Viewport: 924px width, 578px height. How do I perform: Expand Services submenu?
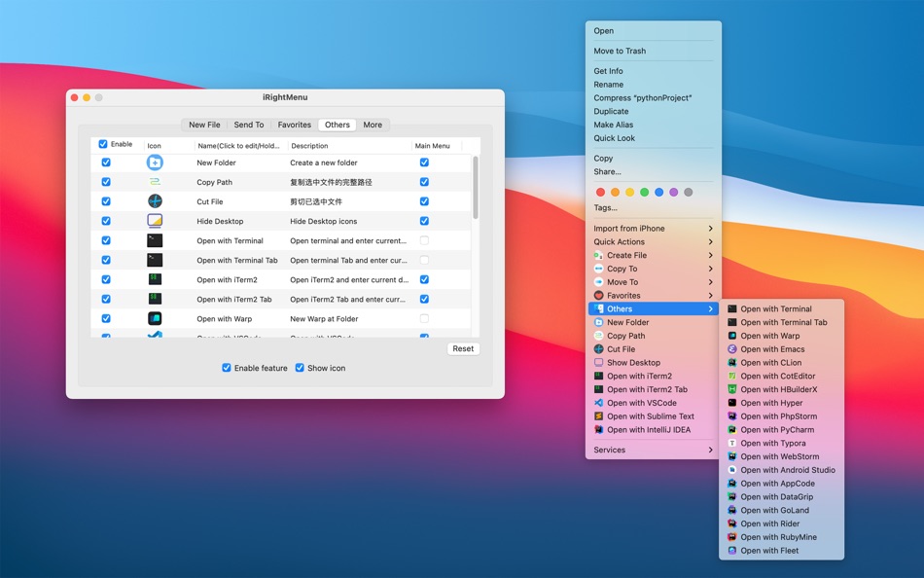tap(653, 450)
